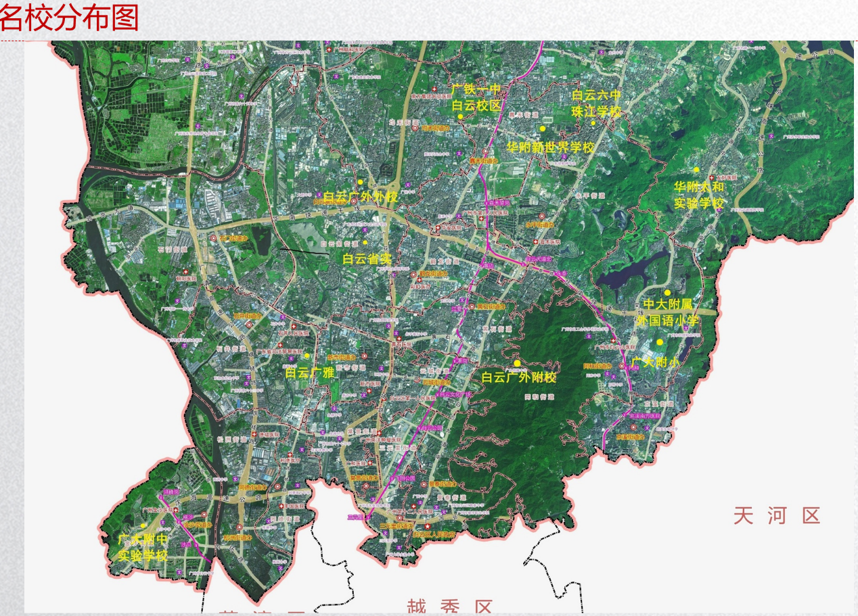Click the 白云省实 school name label
Image resolution: width=858 pixels, height=616 pixels.
point(367,259)
